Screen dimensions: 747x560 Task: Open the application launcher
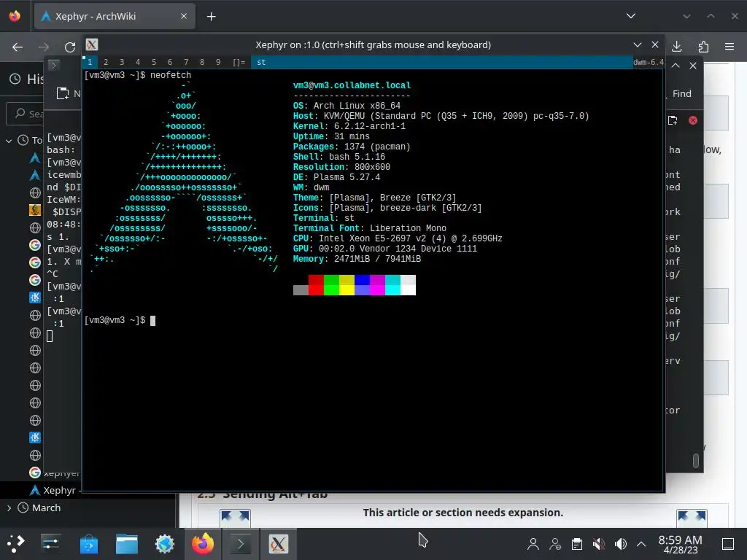(x=16, y=544)
